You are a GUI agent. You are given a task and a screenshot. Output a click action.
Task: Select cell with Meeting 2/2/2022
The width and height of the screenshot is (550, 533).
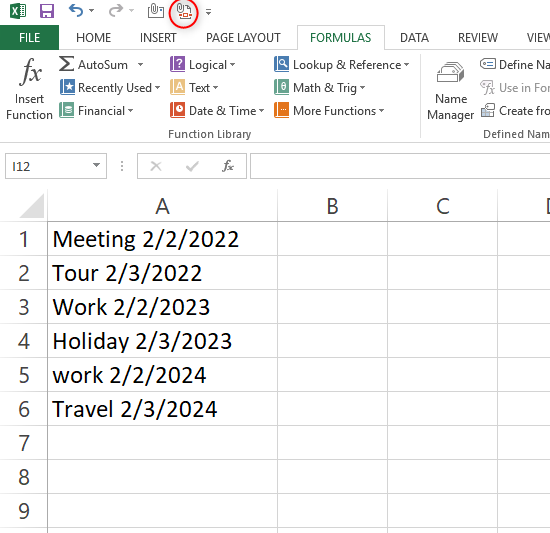pos(162,239)
